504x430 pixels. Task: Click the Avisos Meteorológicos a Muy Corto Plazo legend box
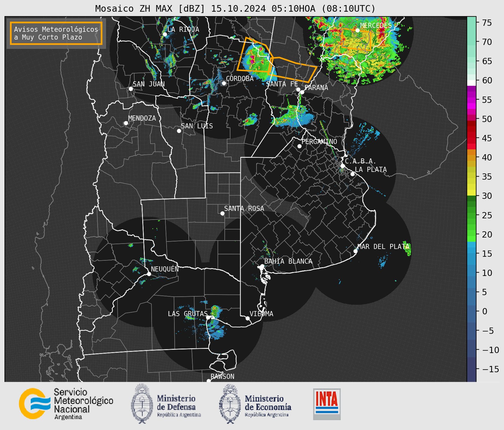click(56, 33)
